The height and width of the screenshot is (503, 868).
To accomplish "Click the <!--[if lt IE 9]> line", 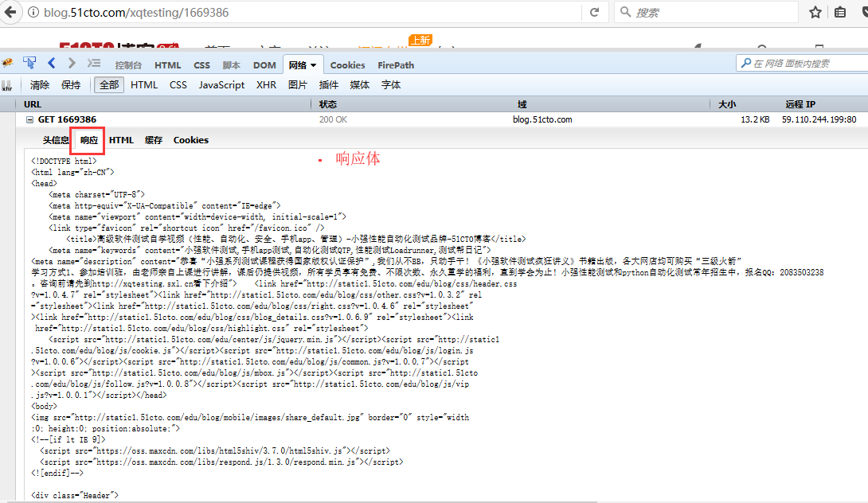I will [68, 439].
